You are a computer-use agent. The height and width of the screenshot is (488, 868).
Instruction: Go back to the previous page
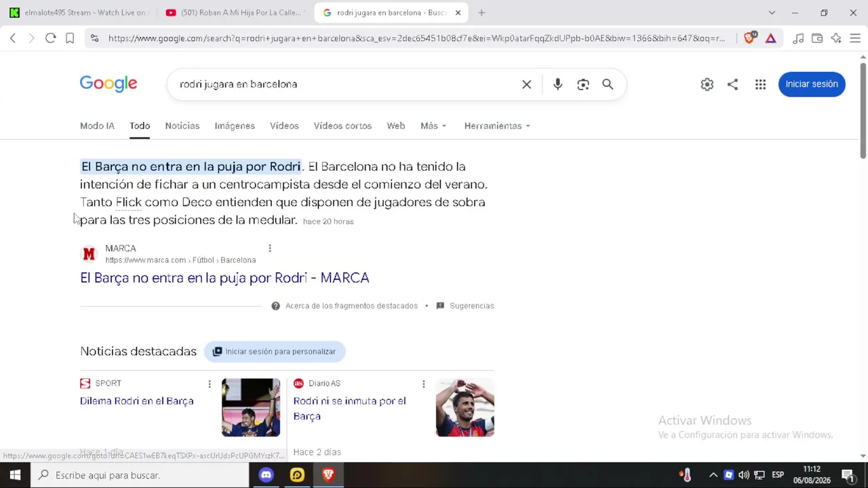click(13, 39)
